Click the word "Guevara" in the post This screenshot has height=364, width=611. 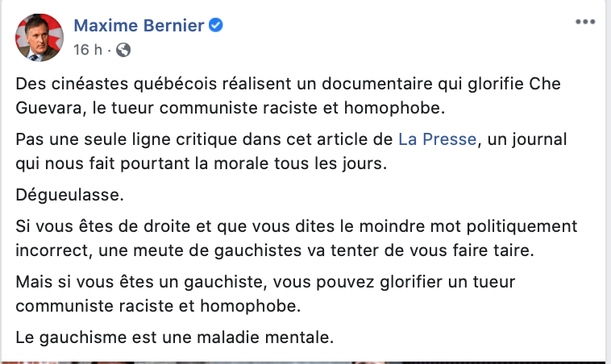48,108
